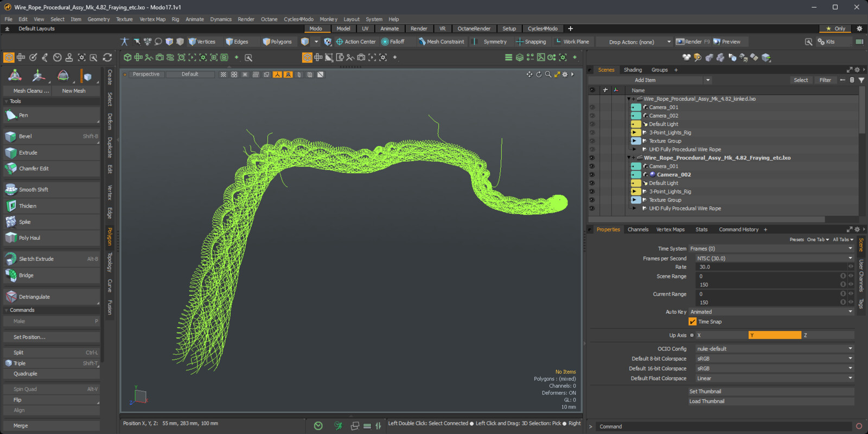Click the Detriangulate tool
Image resolution: width=868 pixels, height=434 pixels.
pyautogui.click(x=52, y=297)
